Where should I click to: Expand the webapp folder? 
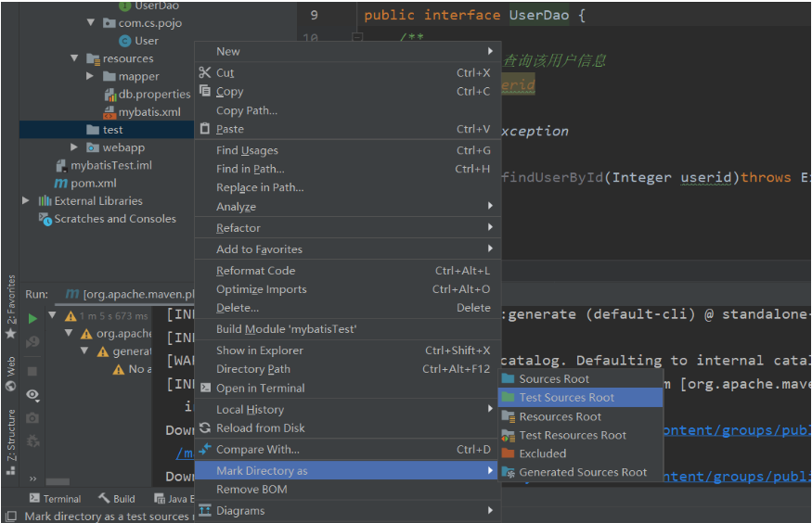tap(73, 147)
